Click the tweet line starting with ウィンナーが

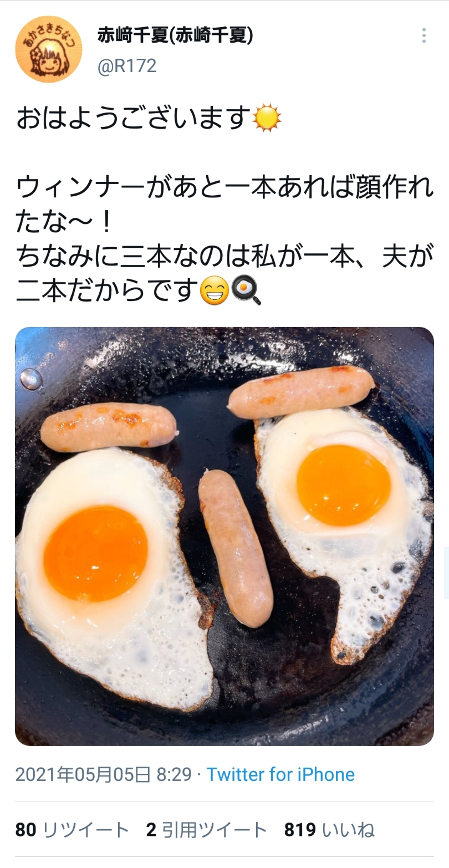point(225,188)
